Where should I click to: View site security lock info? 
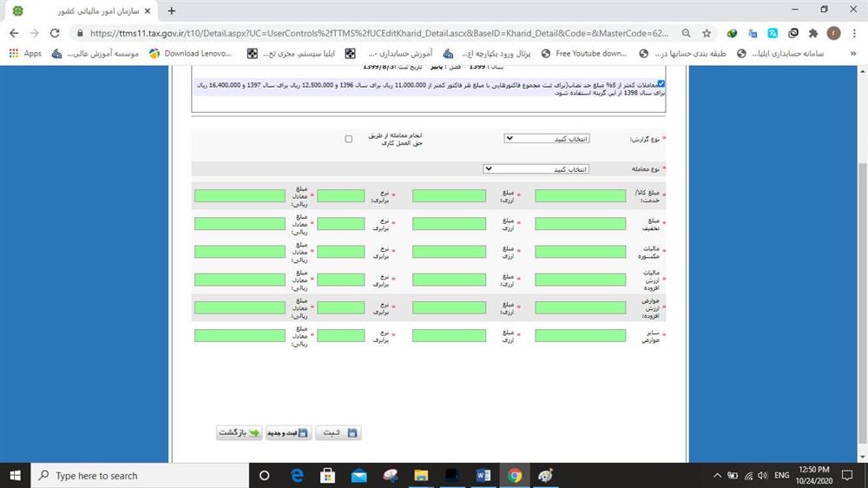80,33
